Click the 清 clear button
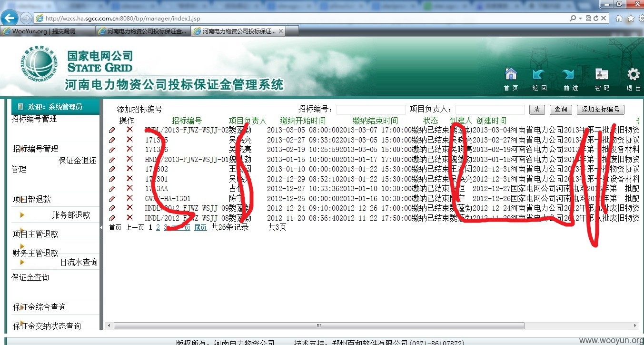644x345 pixels. (537, 110)
